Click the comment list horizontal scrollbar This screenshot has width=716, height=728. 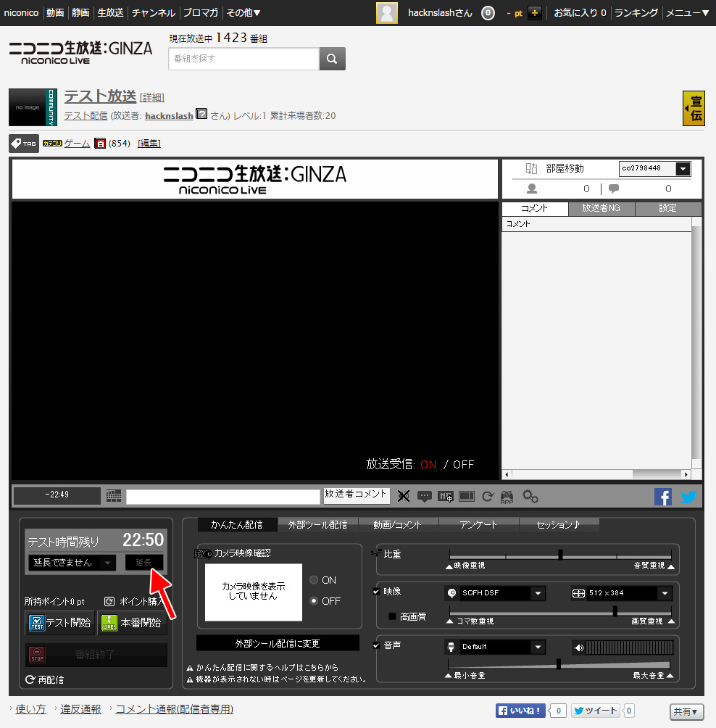(596, 474)
